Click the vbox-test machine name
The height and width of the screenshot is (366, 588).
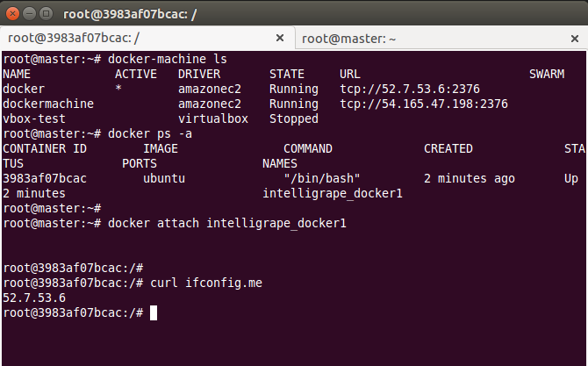tap(34, 118)
